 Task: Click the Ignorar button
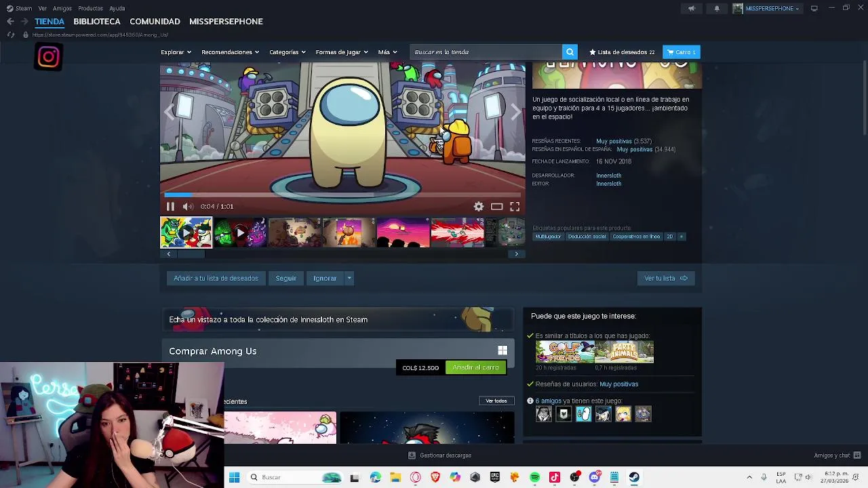coord(325,279)
